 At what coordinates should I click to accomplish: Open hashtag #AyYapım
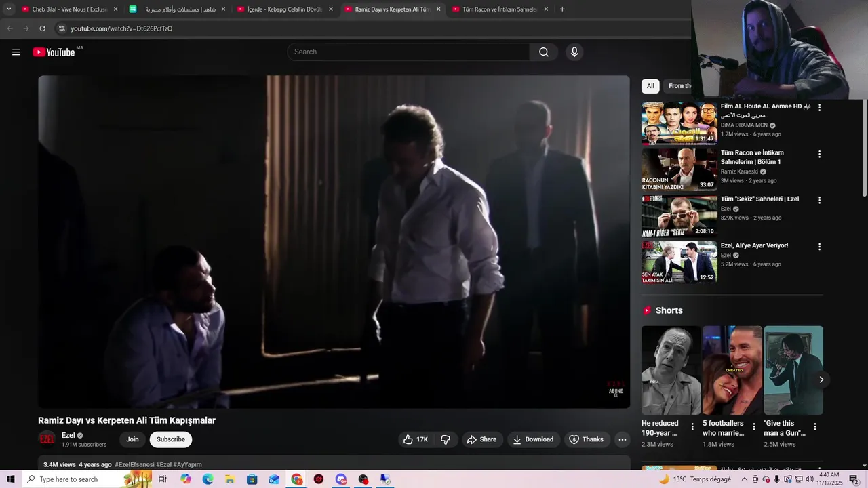(x=187, y=464)
